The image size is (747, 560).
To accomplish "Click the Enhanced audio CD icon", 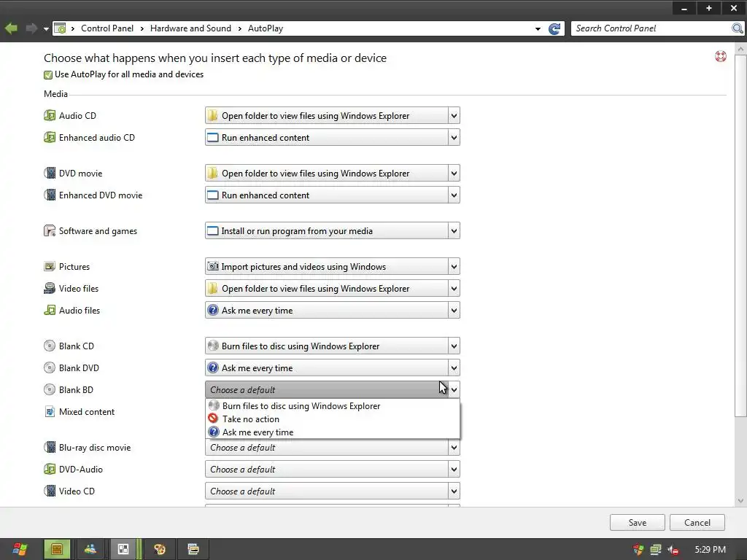I will tap(50, 137).
